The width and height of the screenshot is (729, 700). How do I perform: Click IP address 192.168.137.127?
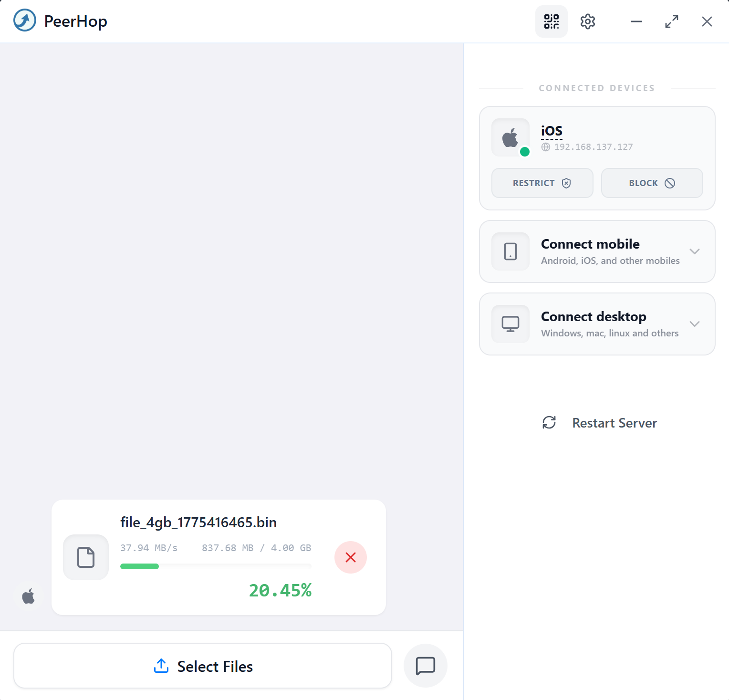[x=594, y=147]
